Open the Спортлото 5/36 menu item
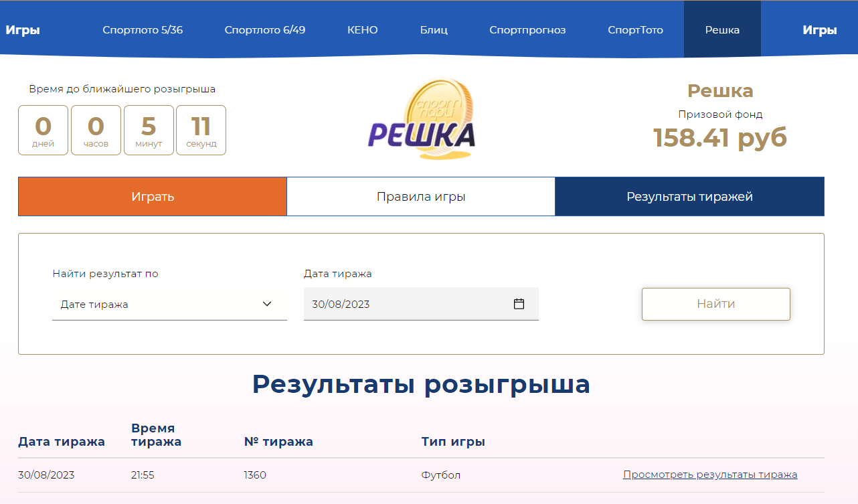This screenshot has height=504, width=858. 143,30
